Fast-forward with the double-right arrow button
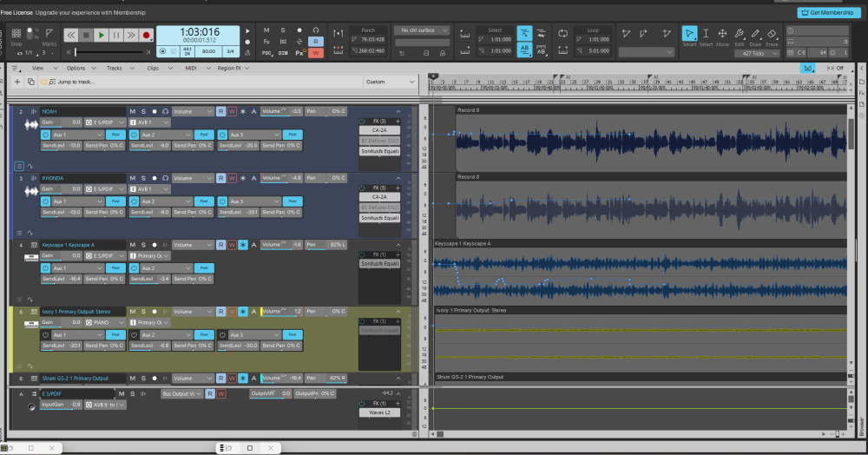This screenshot has height=455, width=868. 131,36
